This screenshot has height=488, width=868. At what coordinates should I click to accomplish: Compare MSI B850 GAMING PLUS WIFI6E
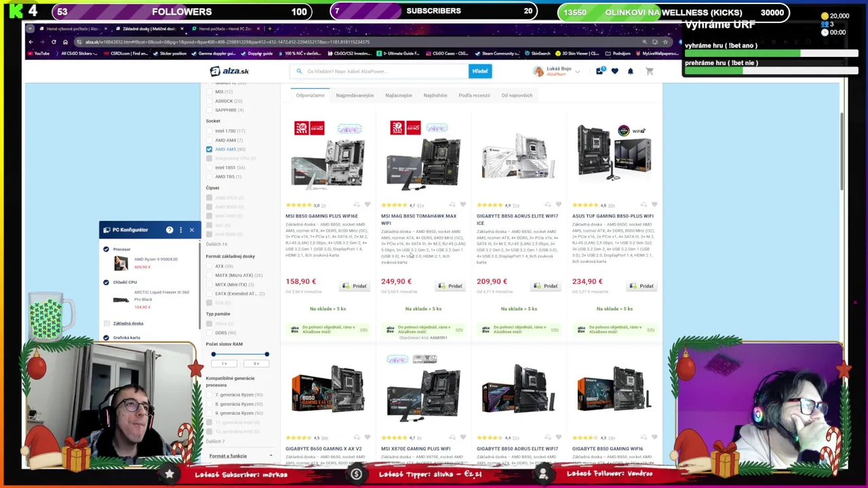[x=357, y=205]
